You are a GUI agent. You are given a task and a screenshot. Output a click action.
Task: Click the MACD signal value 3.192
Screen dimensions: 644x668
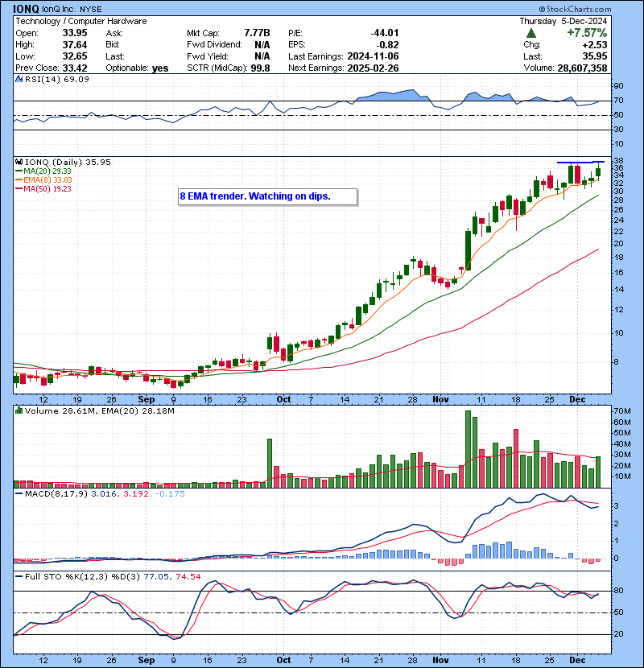coord(136,494)
